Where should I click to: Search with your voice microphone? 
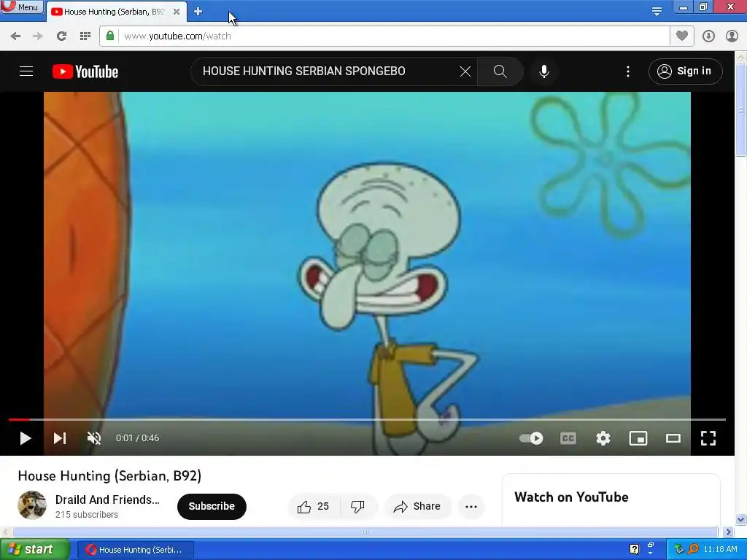click(x=544, y=71)
